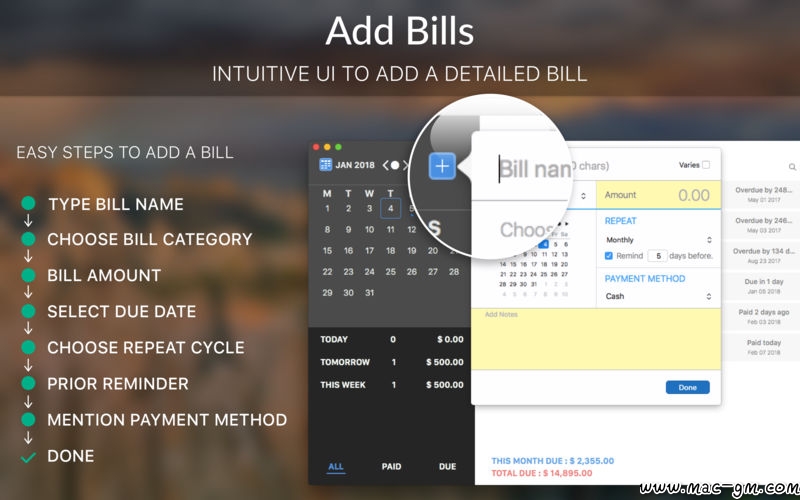Pick day 31 in due-date mini calendar
Viewport: 800px width, 500px height.
(534, 284)
